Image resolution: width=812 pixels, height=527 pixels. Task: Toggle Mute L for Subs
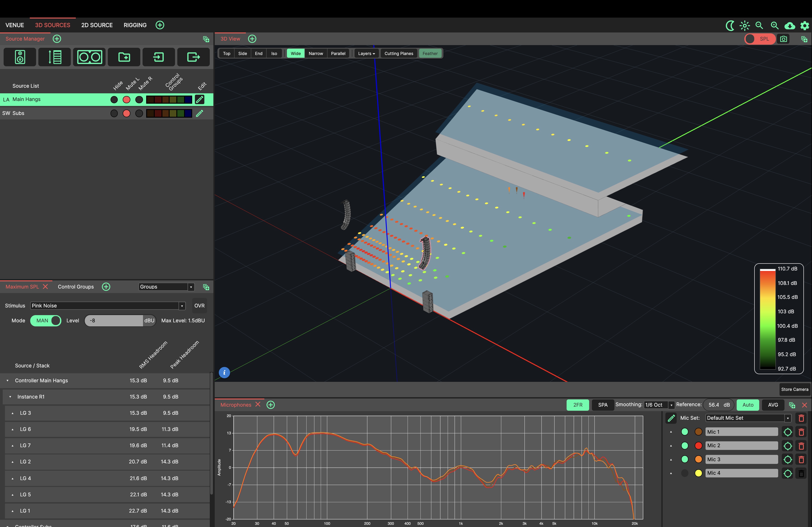[x=126, y=113]
